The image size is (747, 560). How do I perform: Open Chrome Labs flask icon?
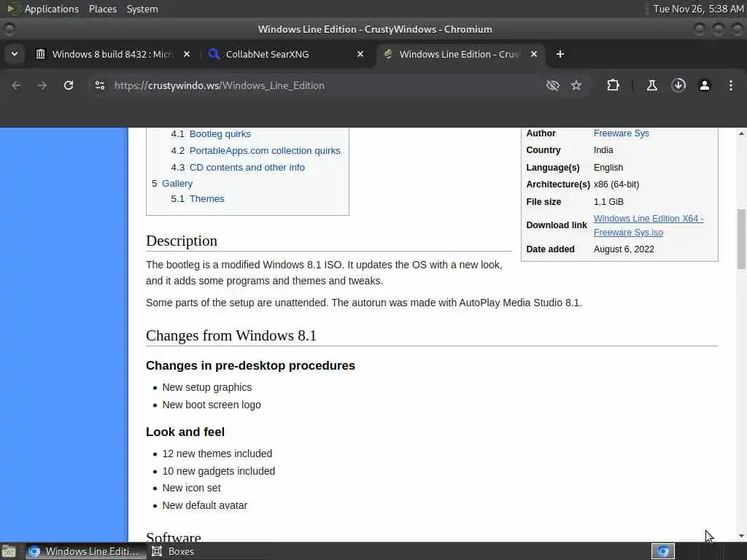coord(651,85)
